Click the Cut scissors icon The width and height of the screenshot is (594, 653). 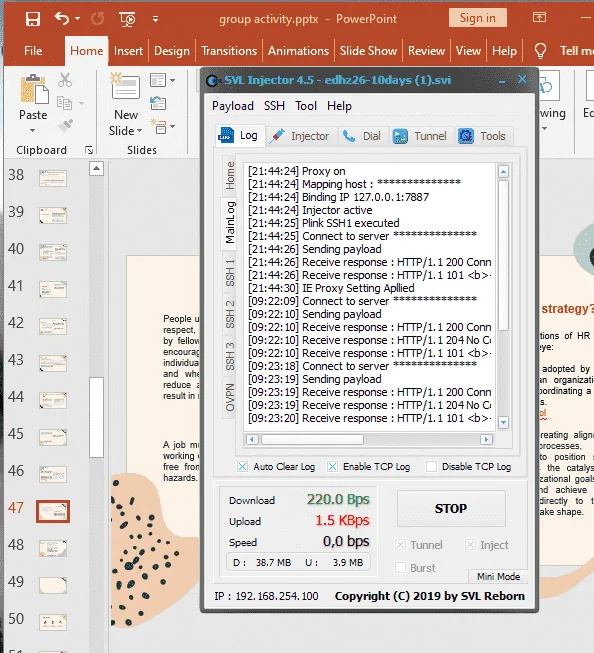tap(65, 80)
